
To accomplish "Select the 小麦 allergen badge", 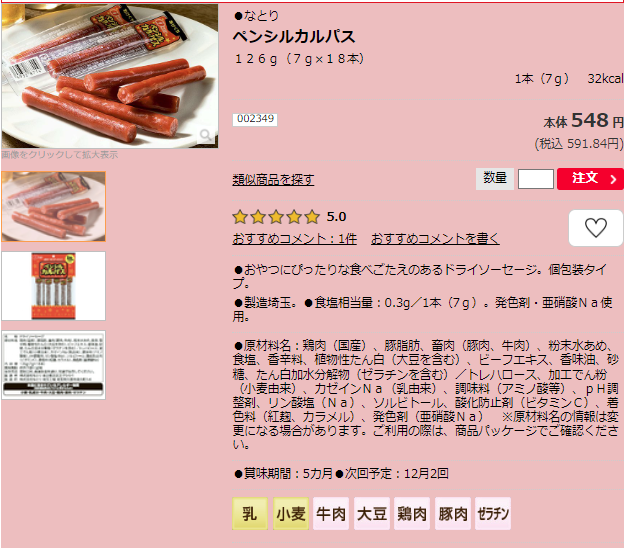I will tap(291, 514).
